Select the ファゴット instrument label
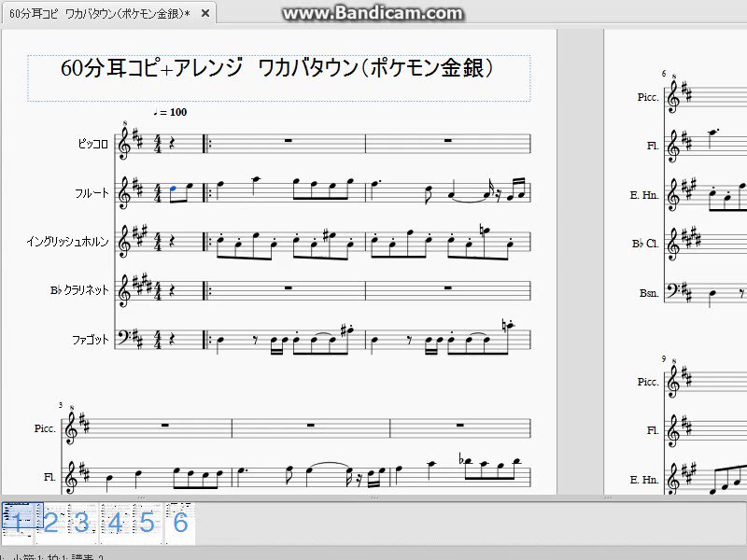The image size is (747, 560). 91,340
